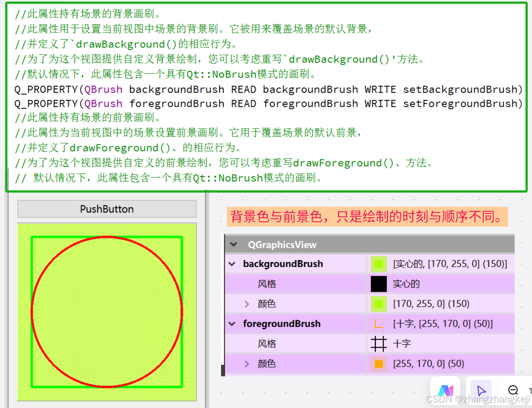Click the comment 此属性持有场景的背景画刷
This screenshot has width=532, height=408.
pos(88,14)
